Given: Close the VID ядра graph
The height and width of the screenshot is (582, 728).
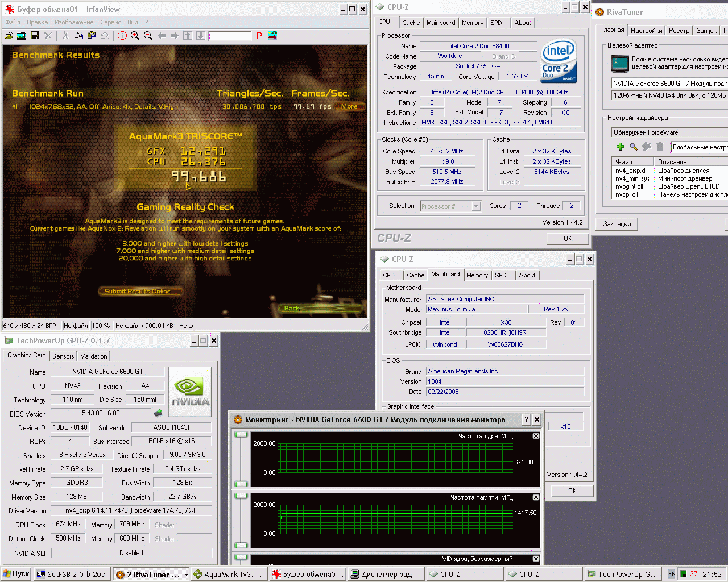Looking at the screenshot, I should (536, 559).
